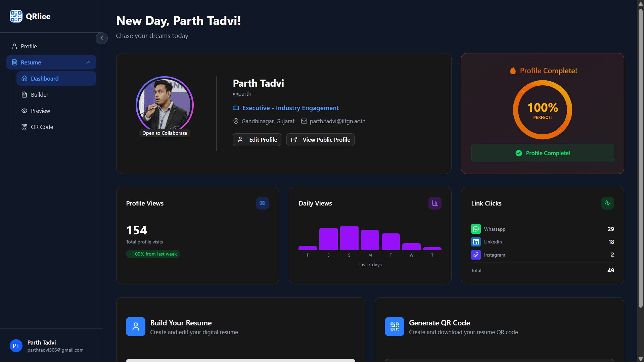Click the Dashboard home icon
Image resolution: width=644 pixels, height=362 pixels.
(24, 78)
